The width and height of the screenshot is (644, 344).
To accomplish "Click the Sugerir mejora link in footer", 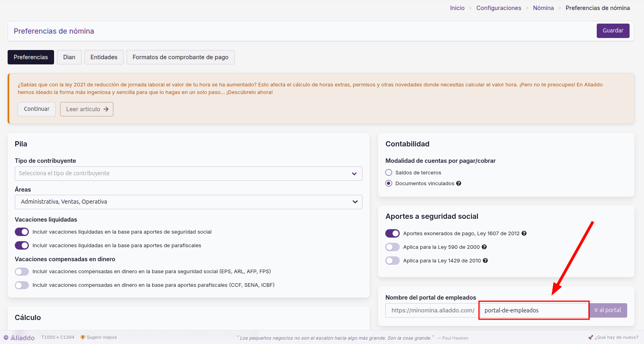I will (102, 337).
